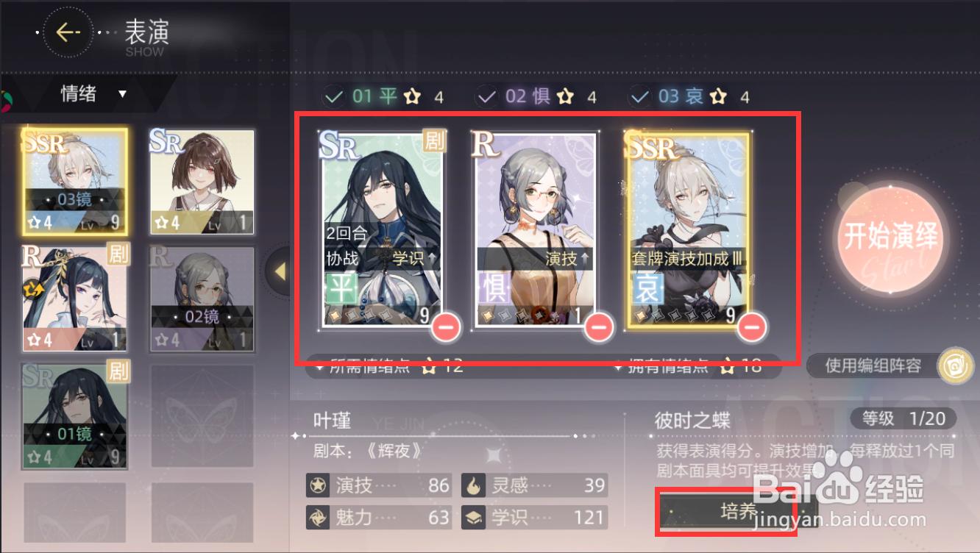Toggle the 03 哀 slot checkbox
Screen dimensions: 980x553
point(639,96)
